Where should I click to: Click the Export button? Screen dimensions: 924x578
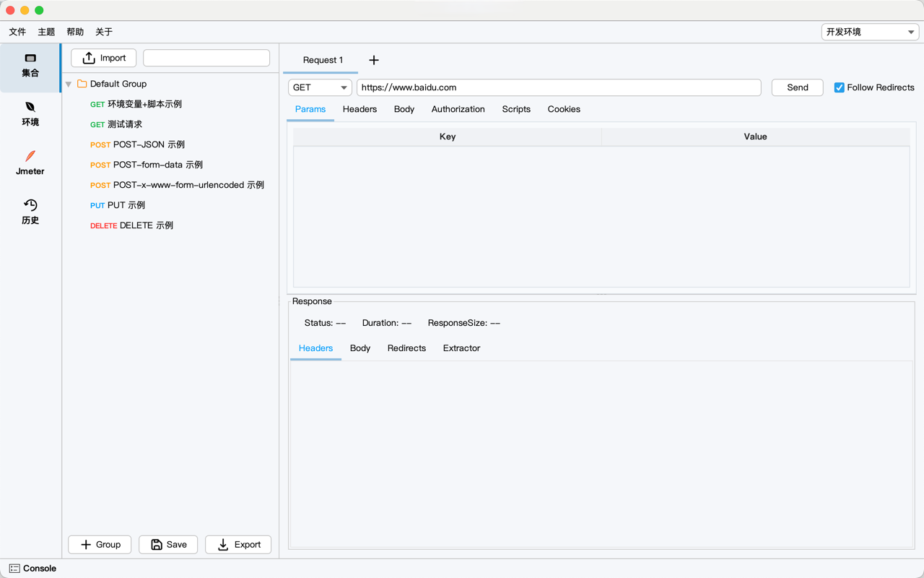pos(238,545)
